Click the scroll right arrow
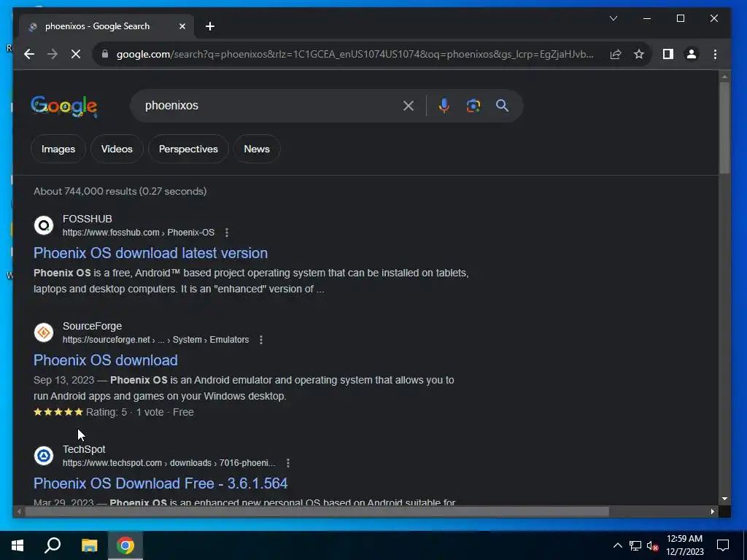 [x=713, y=512]
